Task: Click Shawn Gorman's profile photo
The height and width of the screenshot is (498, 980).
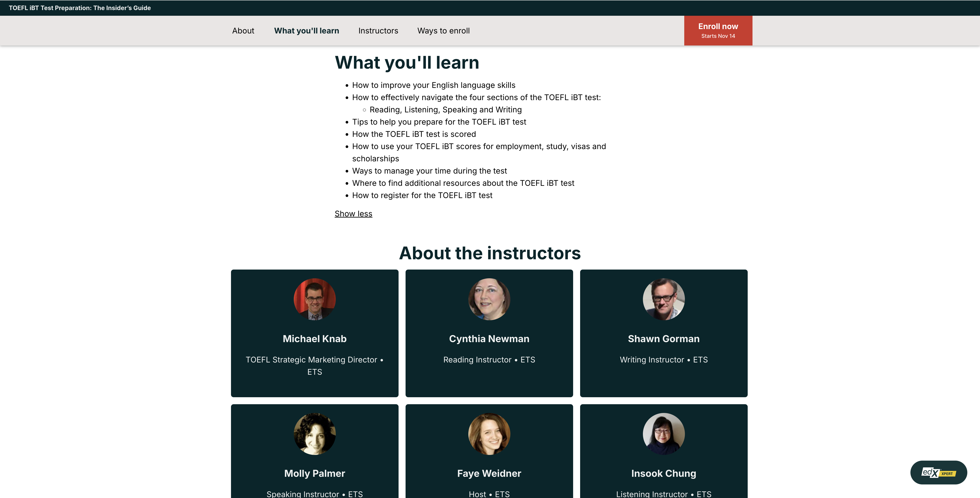Action: tap(663, 299)
